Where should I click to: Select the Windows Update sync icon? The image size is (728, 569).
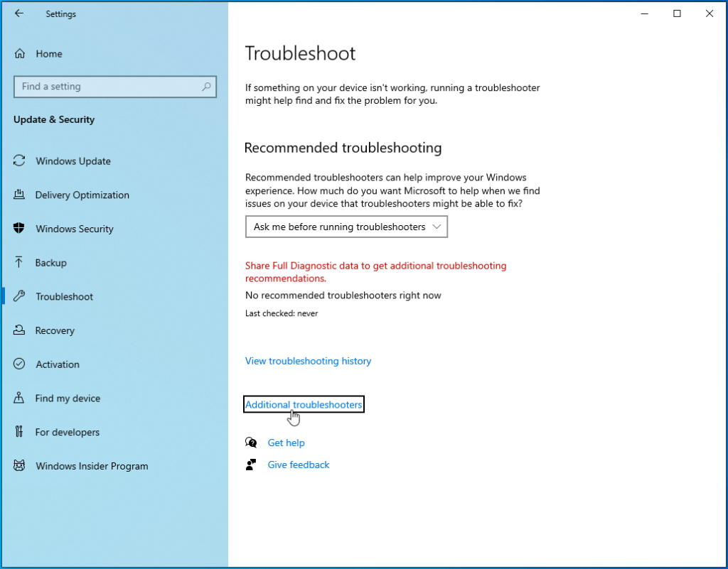point(19,161)
